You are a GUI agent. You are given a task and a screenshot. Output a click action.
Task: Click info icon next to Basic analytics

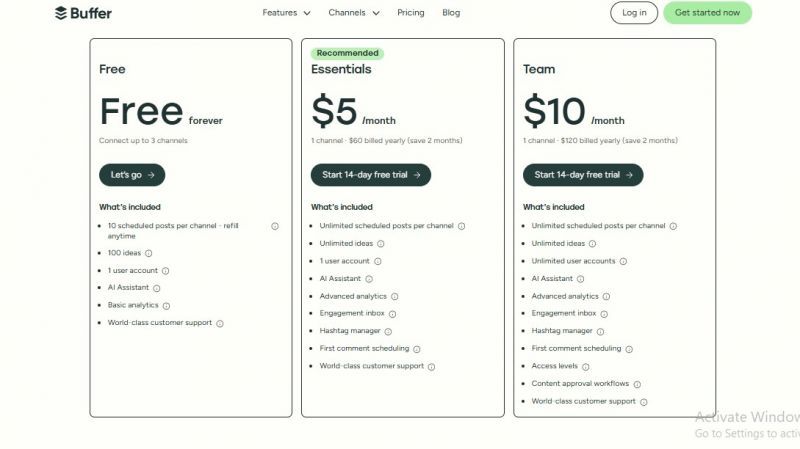(166, 305)
